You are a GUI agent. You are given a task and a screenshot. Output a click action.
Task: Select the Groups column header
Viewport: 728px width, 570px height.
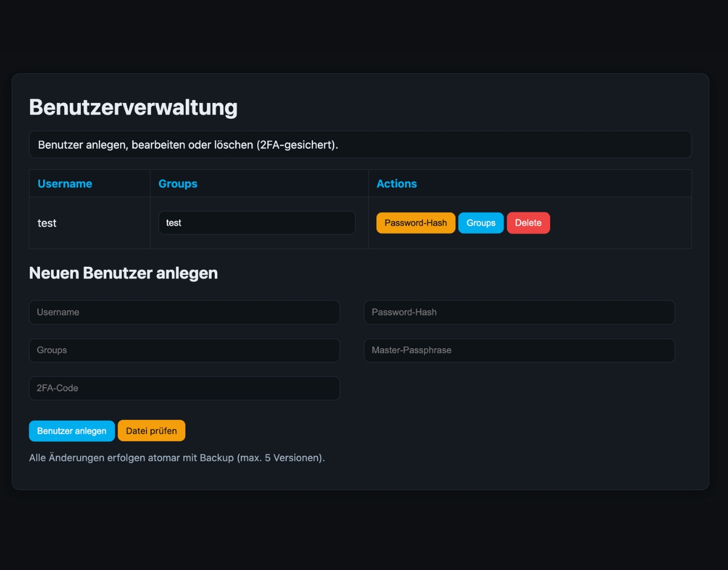coord(178,184)
